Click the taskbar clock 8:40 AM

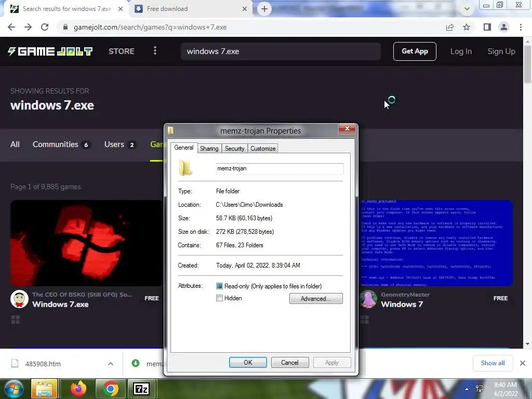click(x=506, y=385)
